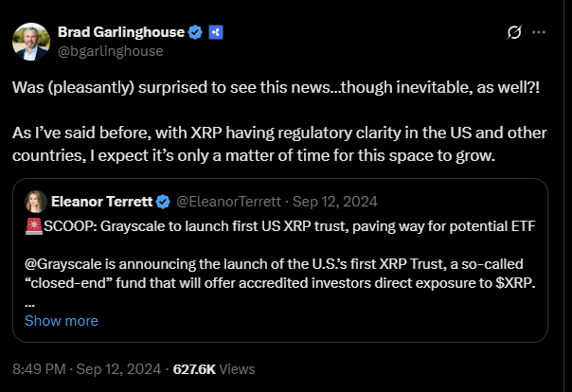Click the quoted post's Sep 12, 2024 date
Image resolution: width=572 pixels, height=392 pixels.
tap(335, 202)
